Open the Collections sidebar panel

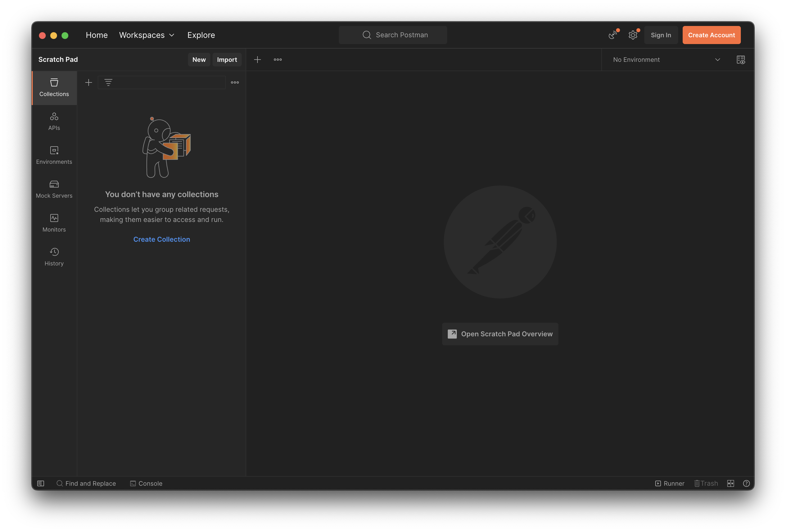[x=54, y=88]
